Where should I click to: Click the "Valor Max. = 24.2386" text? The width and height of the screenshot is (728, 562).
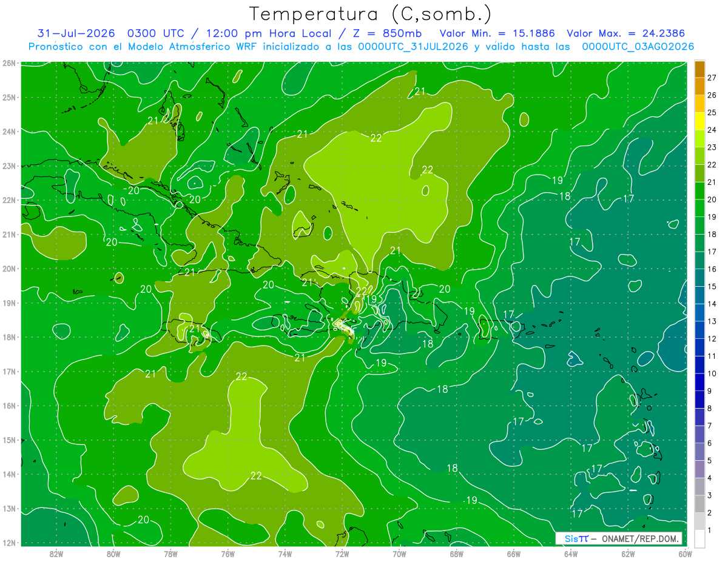(626, 33)
